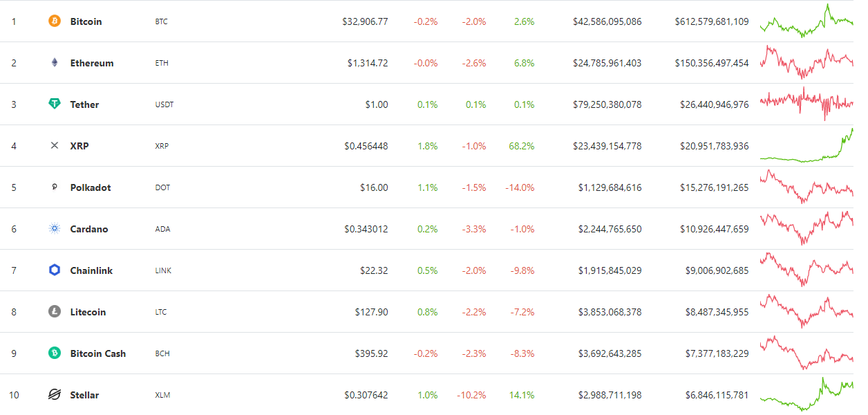Click the orange Bitcoin logo icon
868x415 pixels.
tap(55, 21)
